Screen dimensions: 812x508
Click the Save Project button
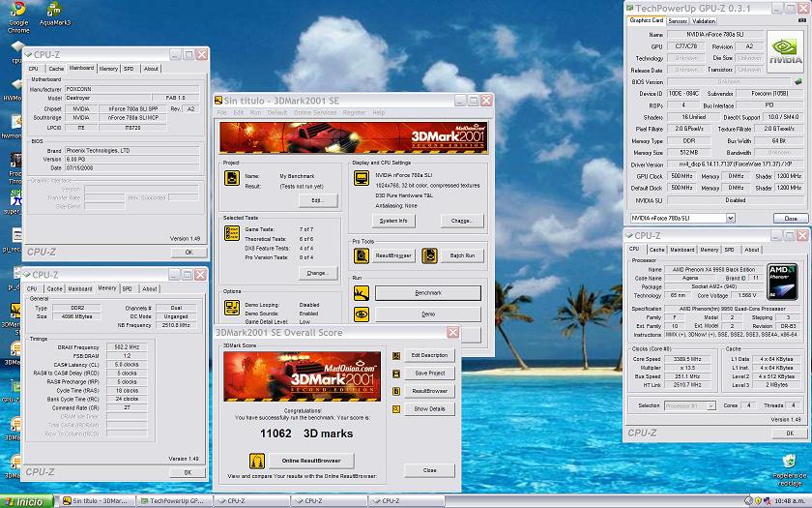click(x=429, y=374)
